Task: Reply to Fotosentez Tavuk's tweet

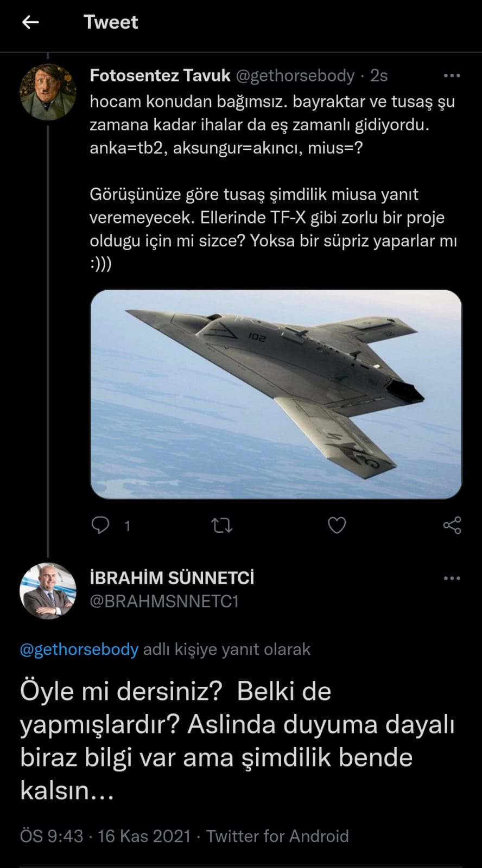Action: click(100, 525)
